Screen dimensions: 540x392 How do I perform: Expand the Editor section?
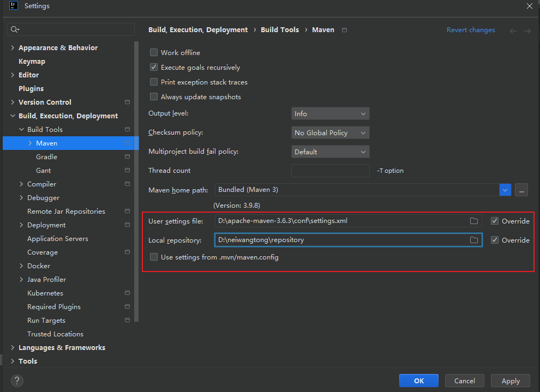[x=13, y=75]
